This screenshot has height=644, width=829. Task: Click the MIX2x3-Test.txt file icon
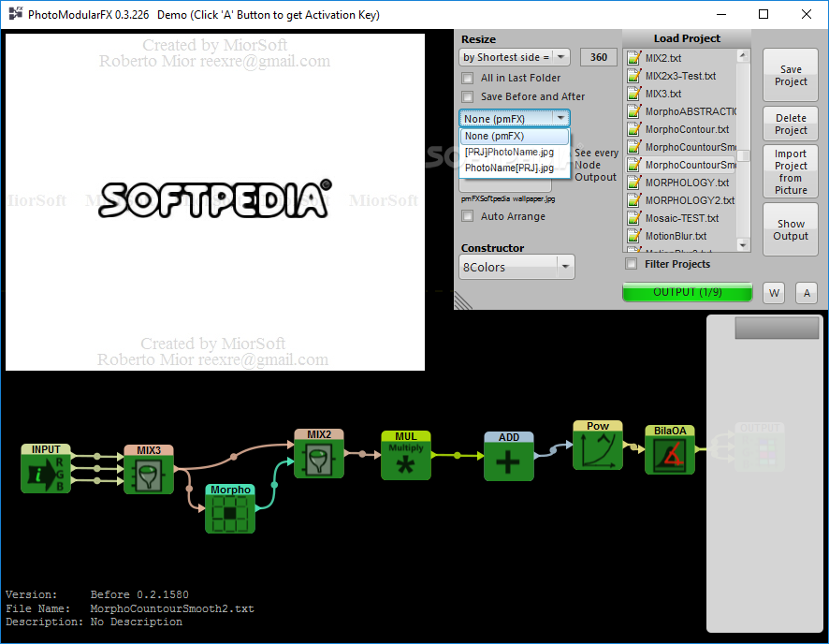coord(633,76)
